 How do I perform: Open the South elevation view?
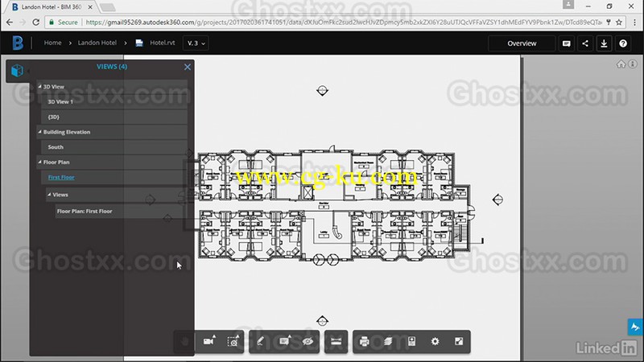(114, 147)
